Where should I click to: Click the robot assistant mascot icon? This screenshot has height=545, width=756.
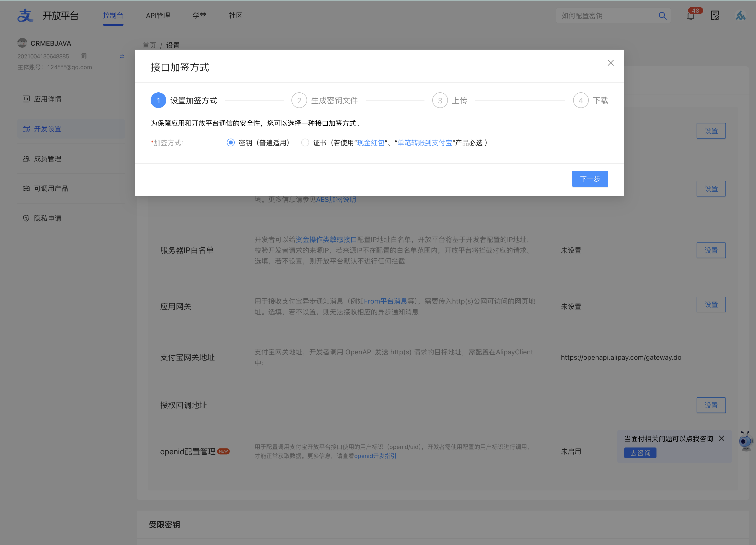pyautogui.click(x=746, y=441)
